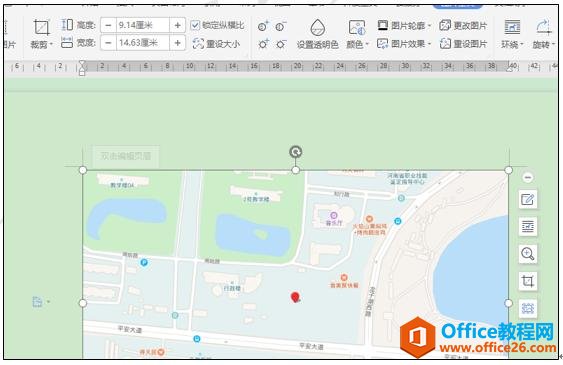Click the left-middle resize handle
563x365 pixels.
(x=83, y=303)
